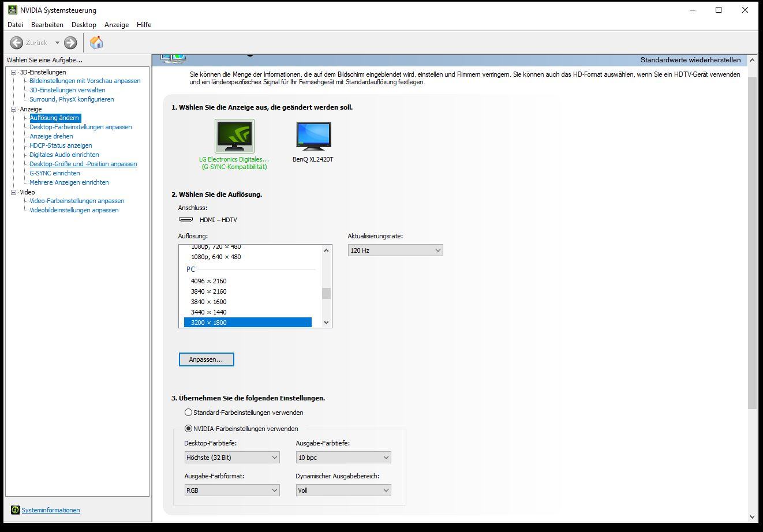
Task: Click the Forward arrow icon
Action: point(70,43)
